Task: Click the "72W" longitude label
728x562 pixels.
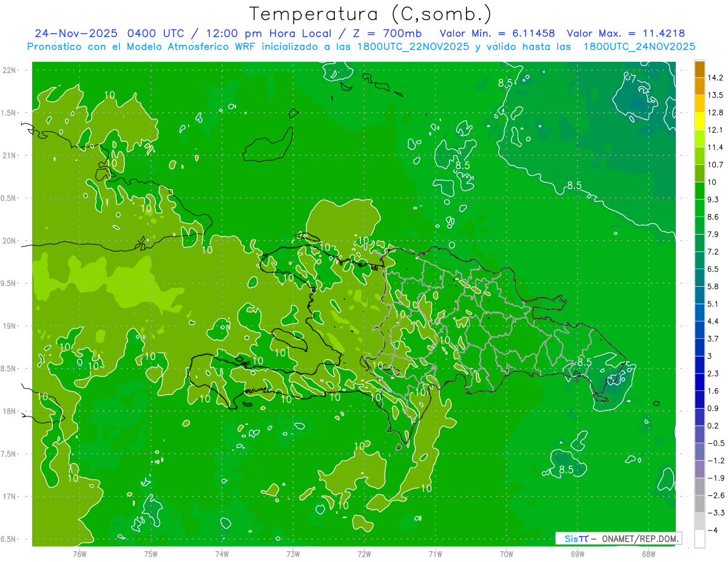Action: pyautogui.click(x=364, y=554)
